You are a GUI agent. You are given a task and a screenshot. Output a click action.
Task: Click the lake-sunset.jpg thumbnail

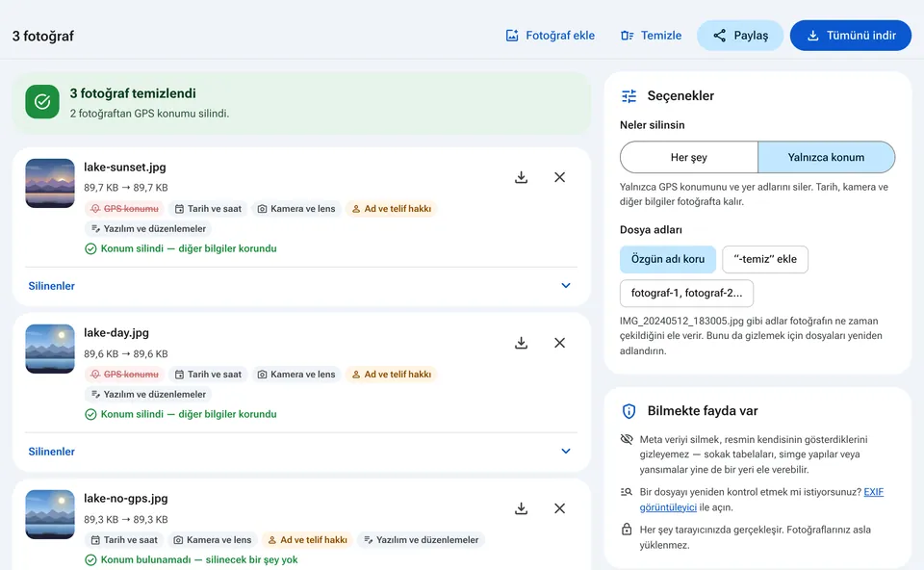pyautogui.click(x=50, y=183)
